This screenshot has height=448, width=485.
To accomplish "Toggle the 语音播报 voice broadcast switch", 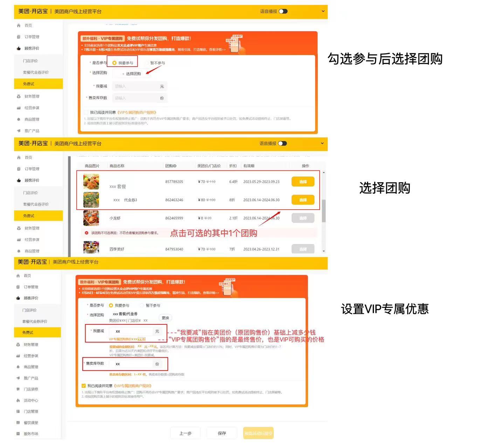I will [284, 11].
